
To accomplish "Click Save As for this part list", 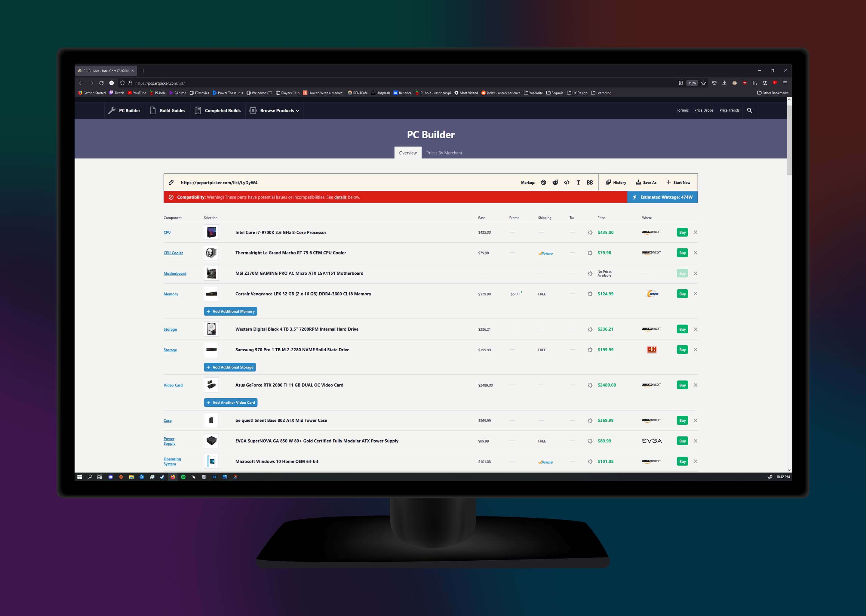I will (646, 183).
